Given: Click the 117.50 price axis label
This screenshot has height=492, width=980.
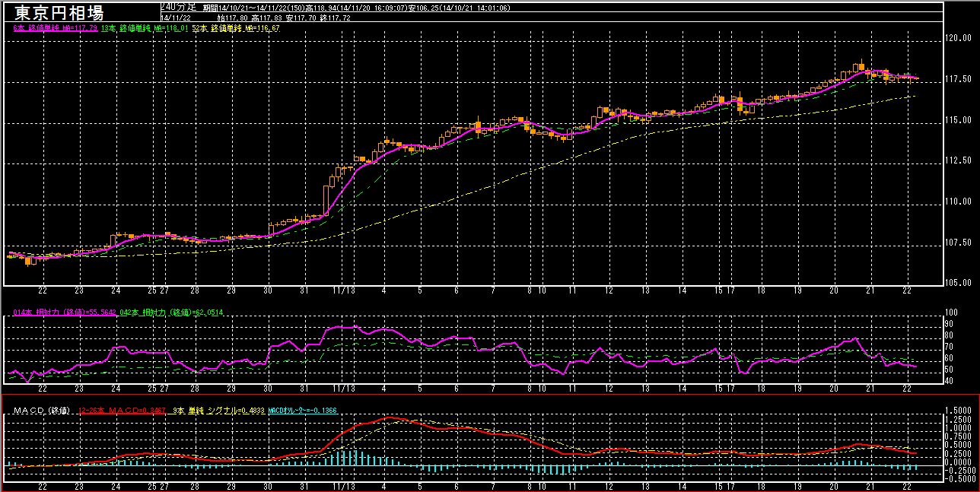Looking at the screenshot, I should click(x=956, y=79).
